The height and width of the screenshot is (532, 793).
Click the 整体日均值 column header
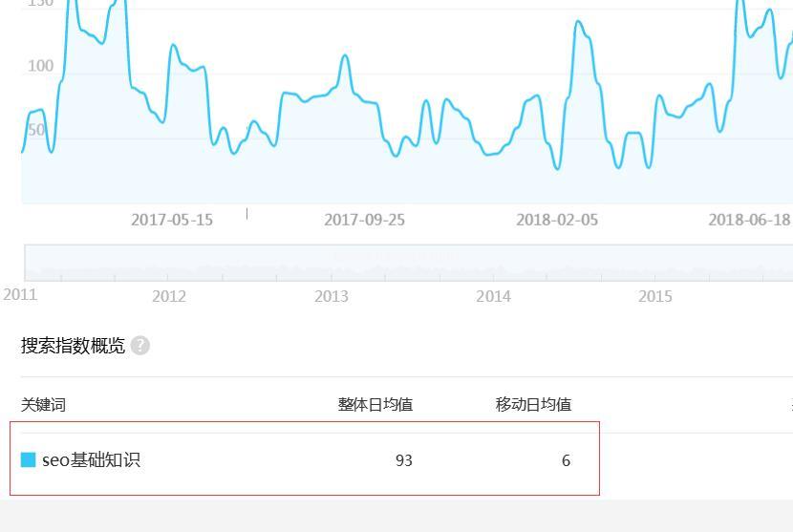point(375,404)
